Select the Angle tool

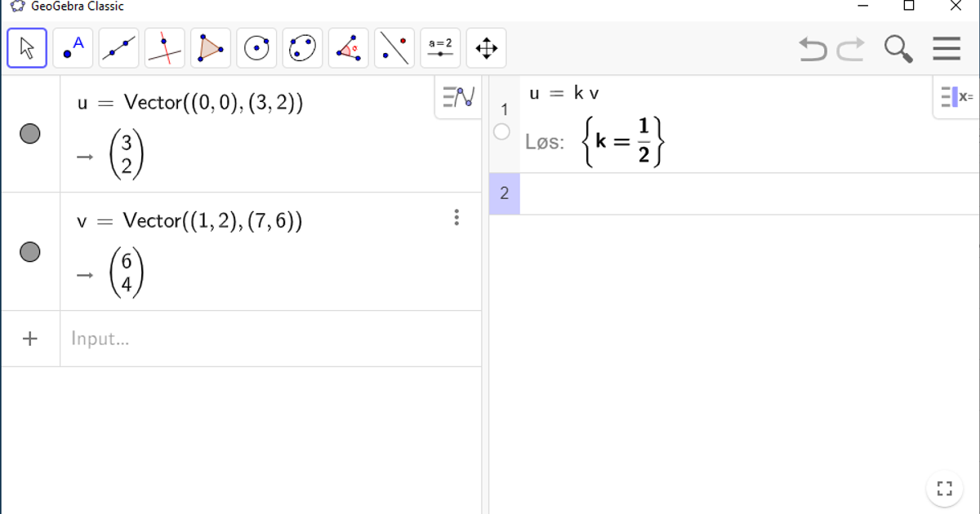coord(349,48)
